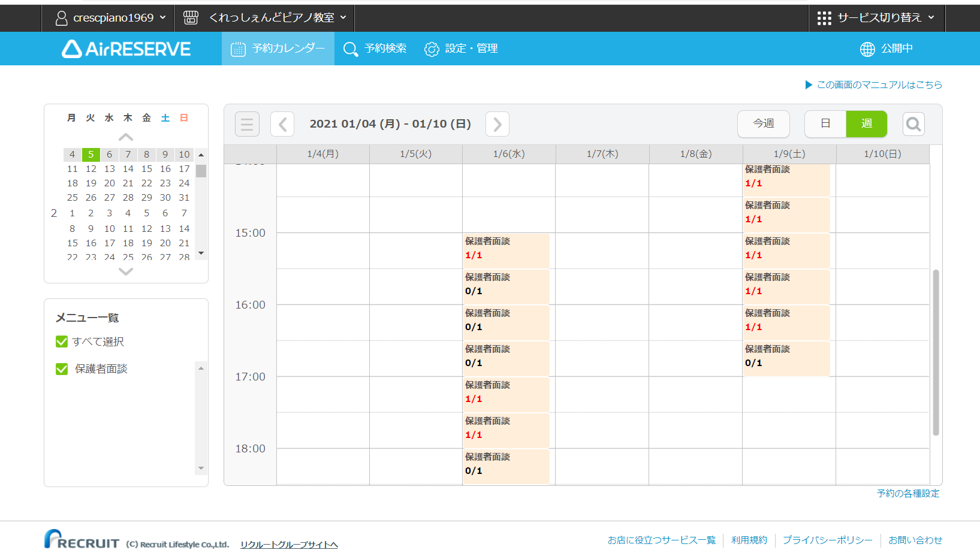Switch calendar to 日 view

click(x=825, y=123)
